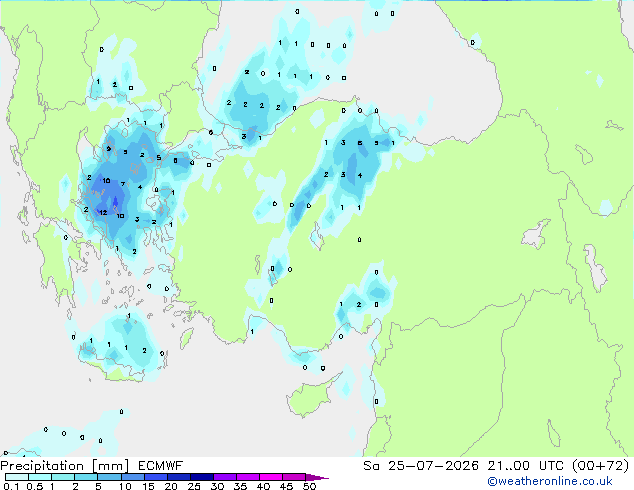Click the 30–35 mm purple legend swatch
Image resolution: width=634 pixels, height=490 pixels.
224,477
